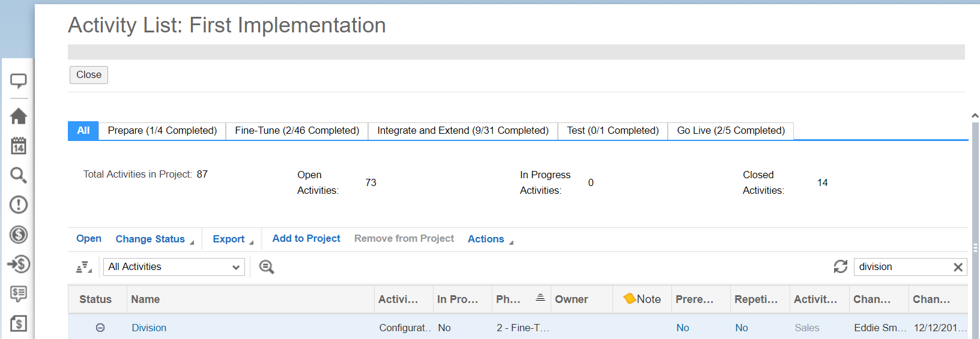Click the advanced filter magnifier icon
The height and width of the screenshot is (339, 980).
267,267
